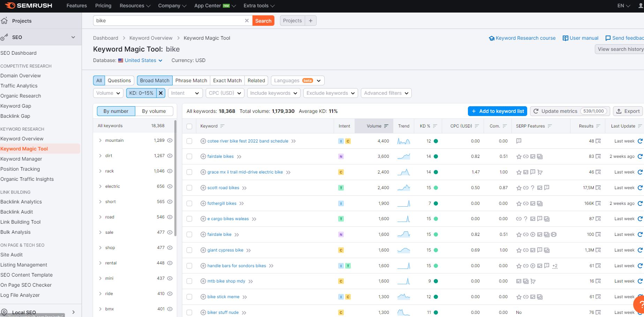The height and width of the screenshot is (317, 644).
Task: Sort by KD % column icon
Action: [x=435, y=126]
